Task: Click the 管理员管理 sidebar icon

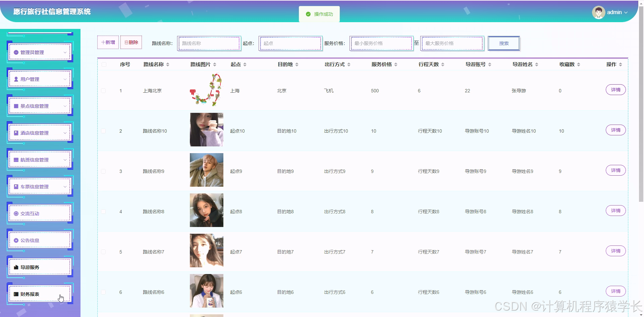Action: coord(16,52)
